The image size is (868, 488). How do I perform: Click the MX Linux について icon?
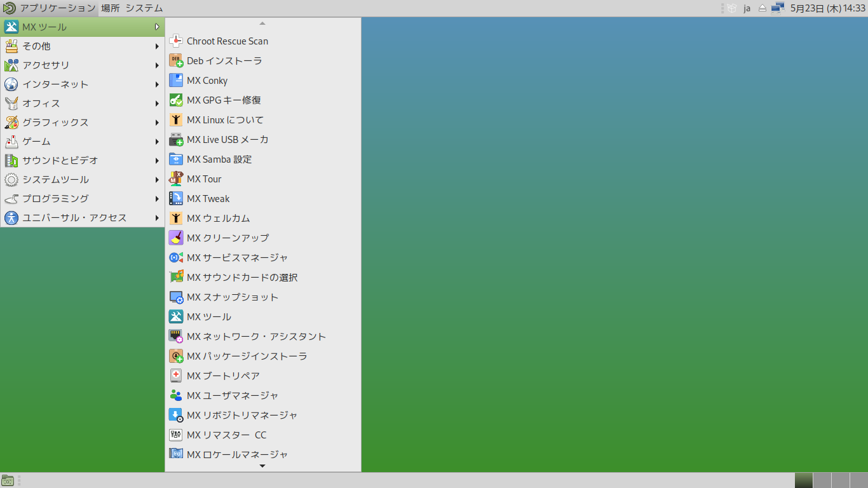[x=176, y=120]
